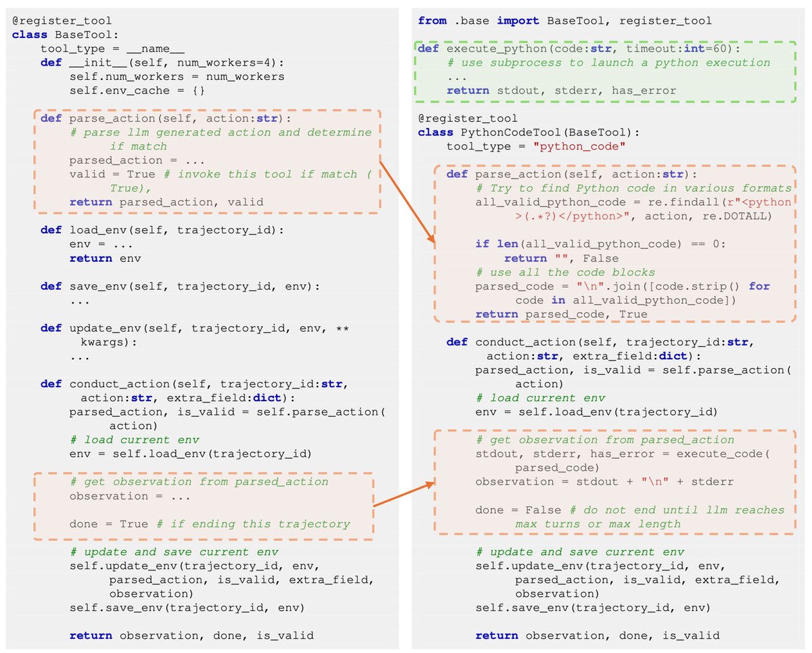This screenshot has height=653, width=812.
Task: Select the 'self.env_cache = {}' line
Action: pyautogui.click(x=137, y=91)
